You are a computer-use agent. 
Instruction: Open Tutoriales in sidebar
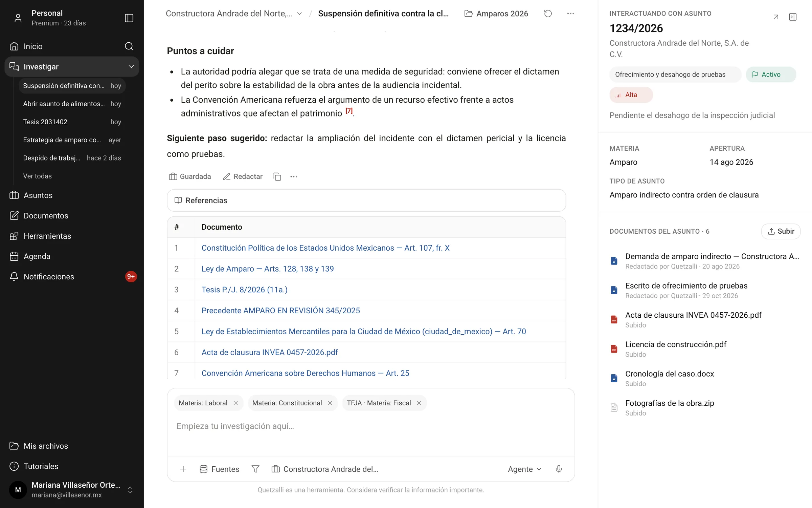(x=72, y=466)
